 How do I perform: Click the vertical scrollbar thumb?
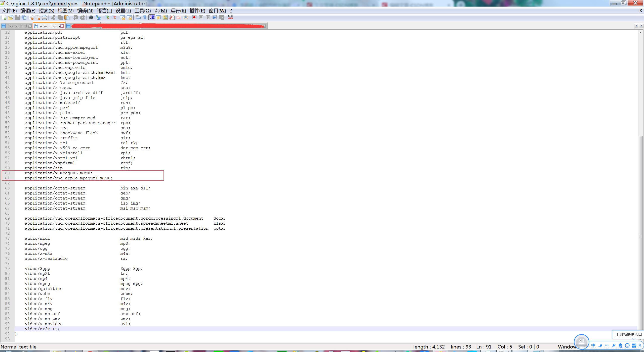pos(640,236)
